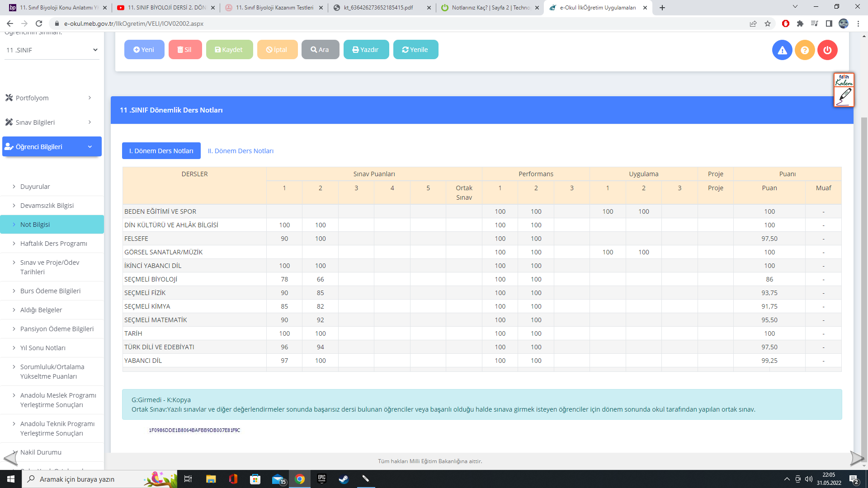Click the Ara search button
Screen dimensions: 868x488
320,50
